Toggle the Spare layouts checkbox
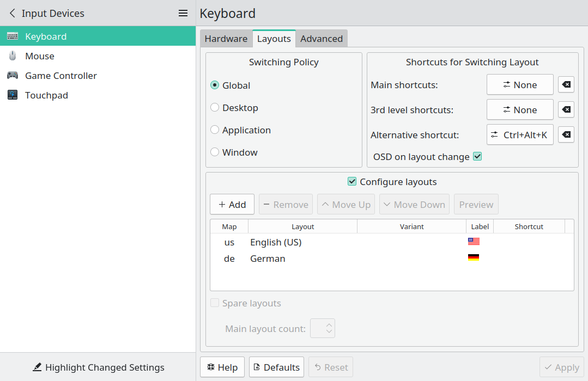This screenshot has height=381, width=588. 215,303
